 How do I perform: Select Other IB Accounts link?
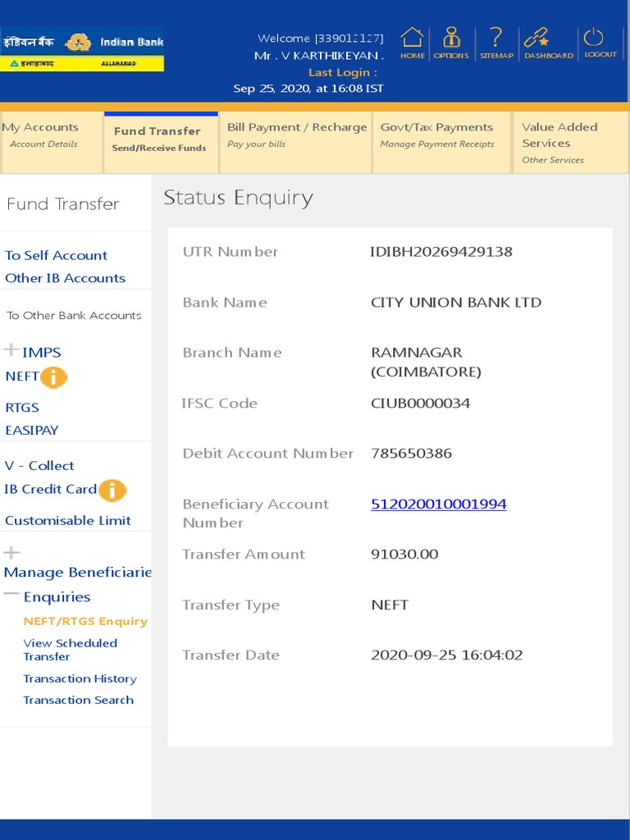click(x=65, y=278)
